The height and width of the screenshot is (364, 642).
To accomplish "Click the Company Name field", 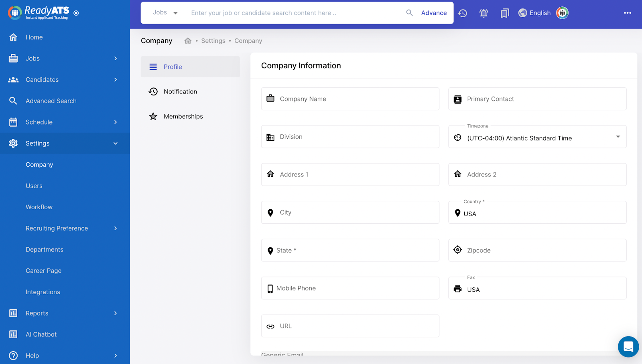I will [350, 99].
